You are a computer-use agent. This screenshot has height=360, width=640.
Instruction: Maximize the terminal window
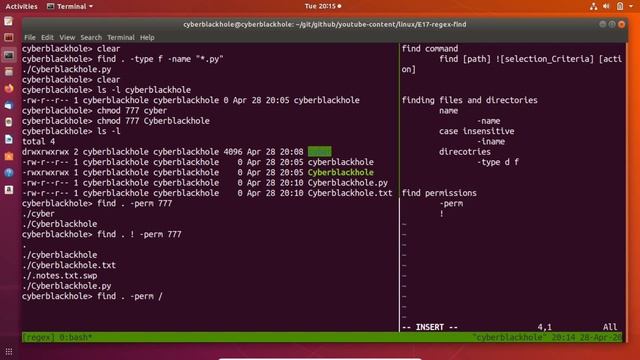pyautogui.click(x=612, y=24)
